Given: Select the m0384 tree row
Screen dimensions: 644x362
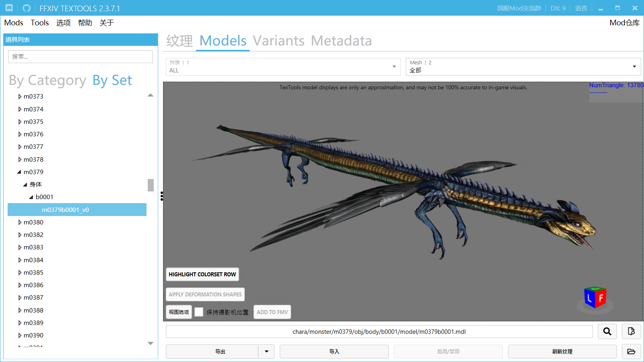Looking at the screenshot, I should (x=33, y=260).
